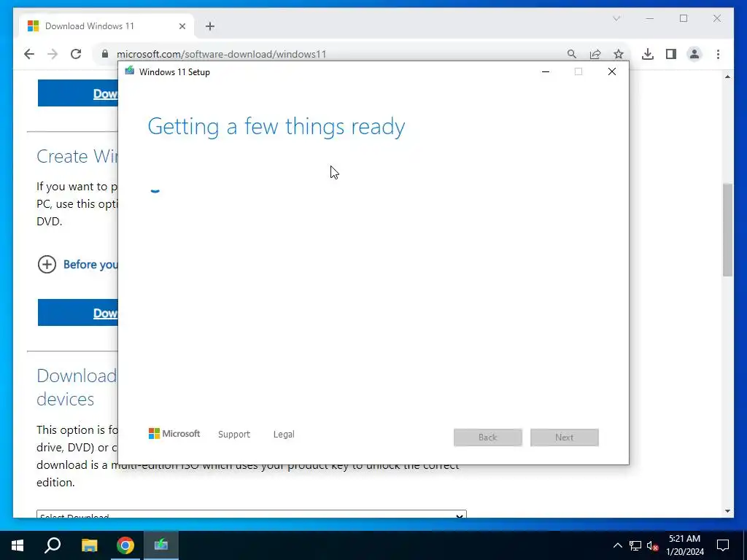
Task: Toggle Chrome side panel
Action: click(671, 54)
